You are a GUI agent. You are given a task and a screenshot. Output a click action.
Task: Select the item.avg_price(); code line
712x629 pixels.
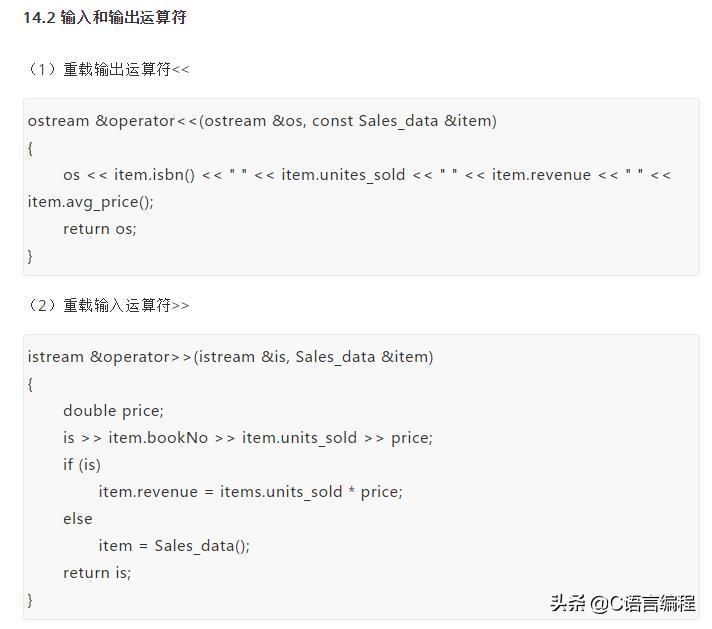click(x=91, y=202)
